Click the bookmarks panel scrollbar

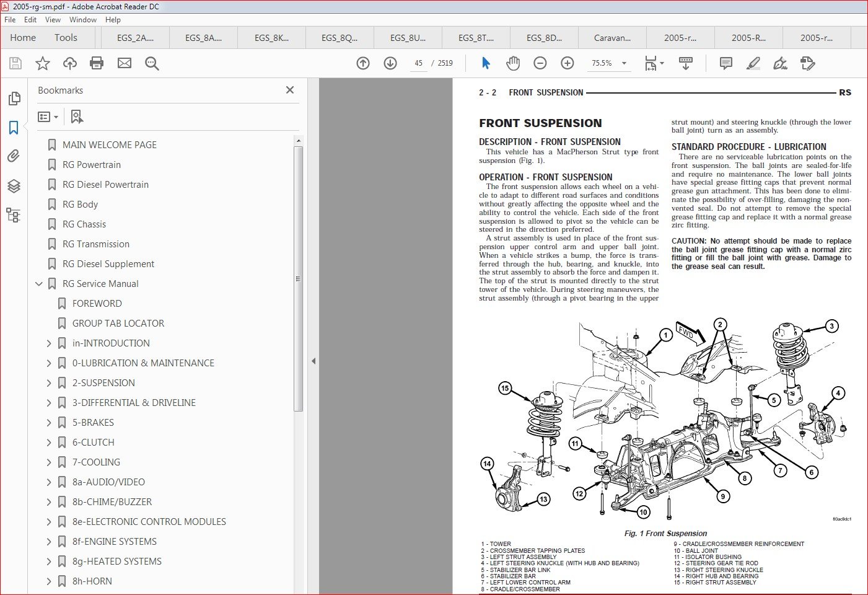[x=298, y=278]
